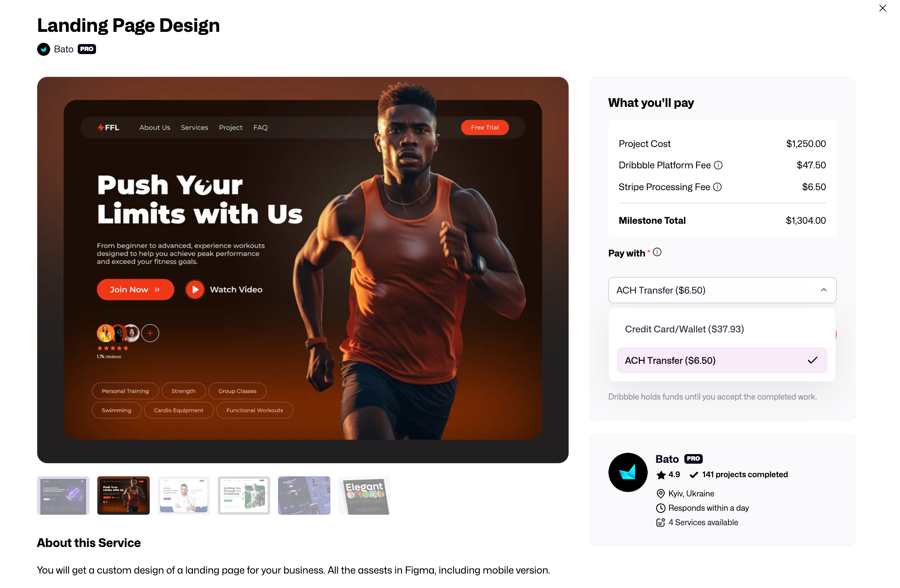Select the fitness runner thumbnail
Viewport: 900px width, 588px height.
[x=124, y=496]
